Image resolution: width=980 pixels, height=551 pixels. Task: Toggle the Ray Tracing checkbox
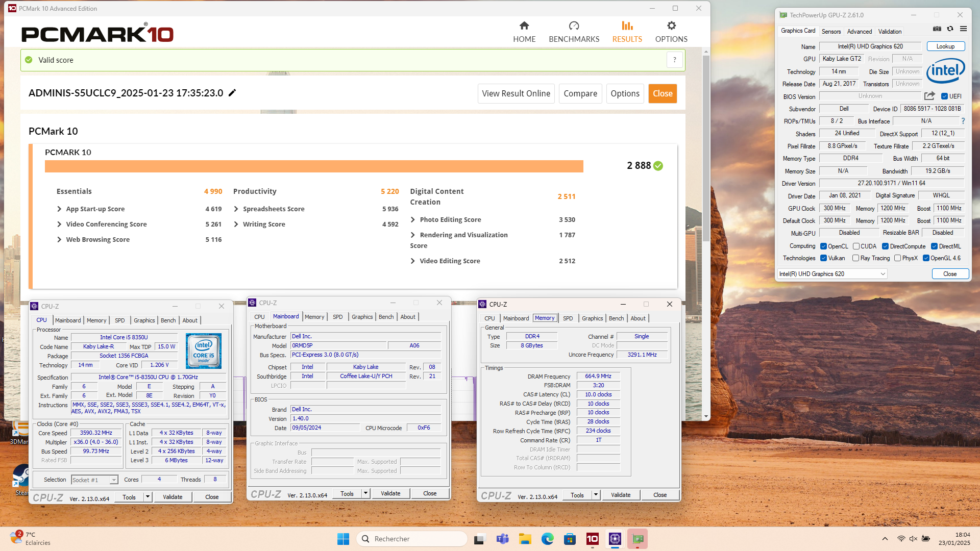[855, 258]
